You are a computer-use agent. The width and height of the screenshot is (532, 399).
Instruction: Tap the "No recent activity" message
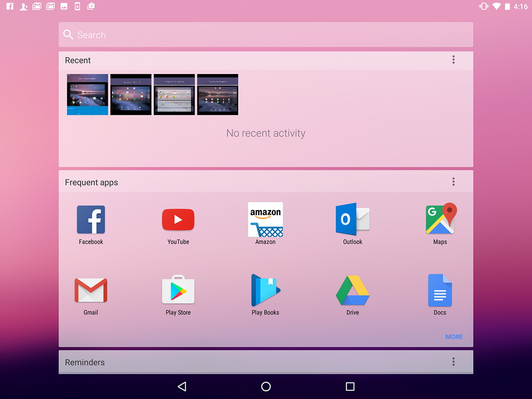point(266,133)
